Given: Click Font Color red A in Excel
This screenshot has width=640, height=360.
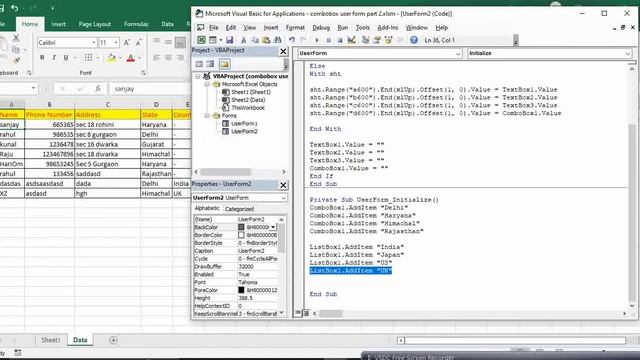Looking at the screenshot, I should pyautogui.click(x=131, y=58).
